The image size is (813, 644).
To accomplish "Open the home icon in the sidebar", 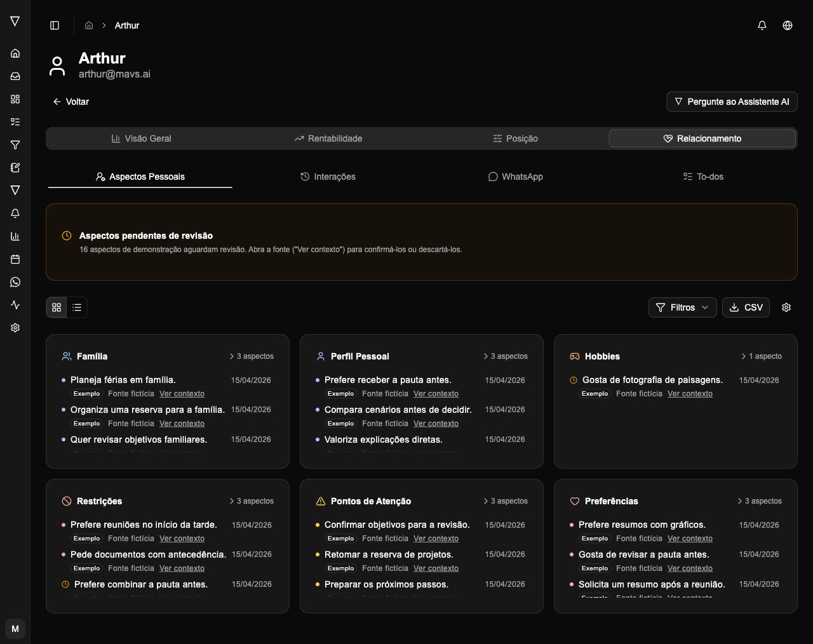I will pos(15,53).
